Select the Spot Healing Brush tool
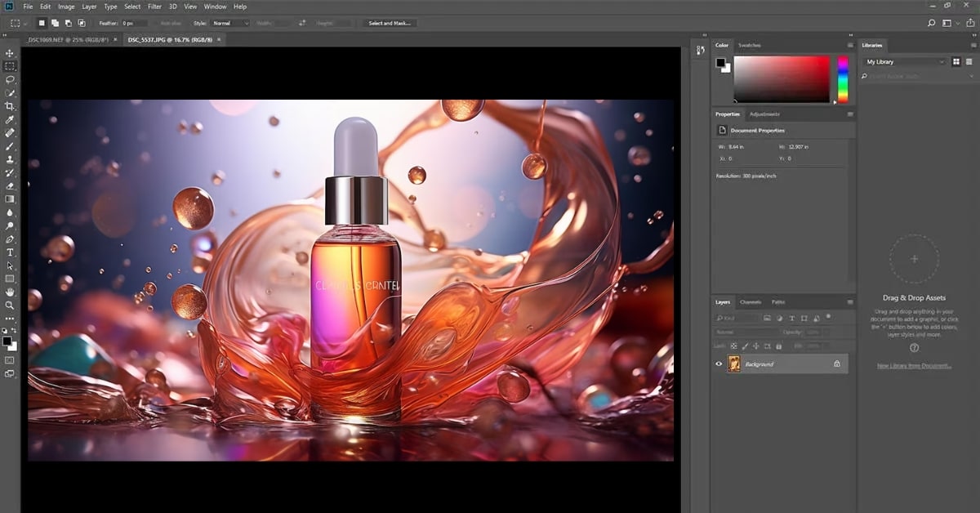 (10, 132)
